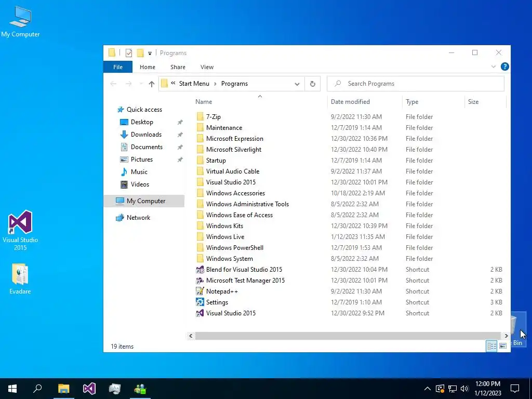Open the File ribbon tab
The image size is (532, 399).
[x=118, y=67]
